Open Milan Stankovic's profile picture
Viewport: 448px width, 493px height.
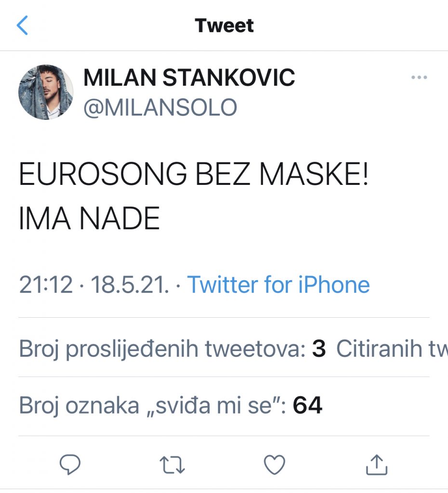45,92
